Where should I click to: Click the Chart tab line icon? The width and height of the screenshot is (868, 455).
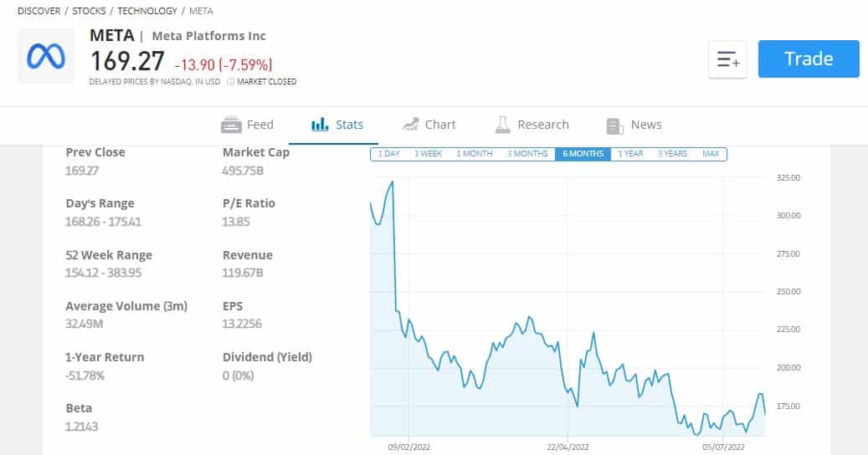click(x=410, y=125)
